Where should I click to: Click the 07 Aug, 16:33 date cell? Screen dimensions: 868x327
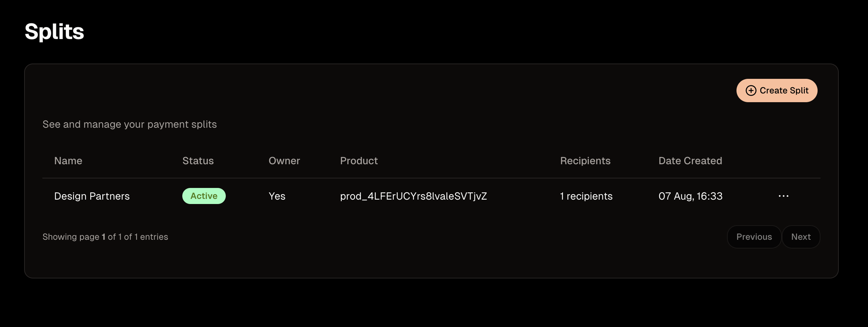pyautogui.click(x=690, y=196)
